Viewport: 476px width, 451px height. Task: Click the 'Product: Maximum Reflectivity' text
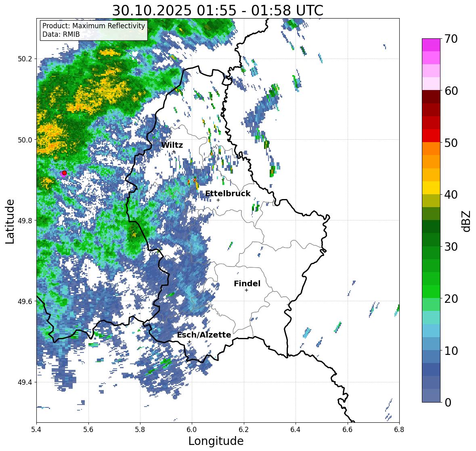pyautogui.click(x=94, y=26)
